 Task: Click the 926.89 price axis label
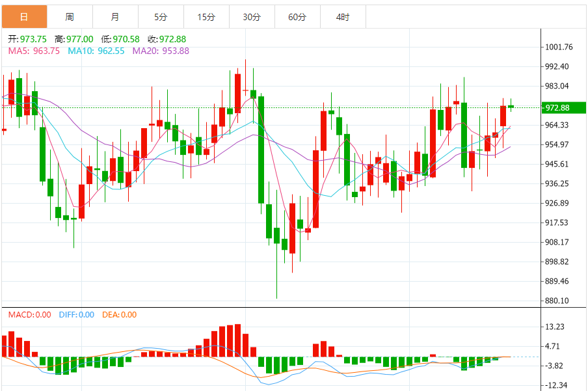coord(557,203)
